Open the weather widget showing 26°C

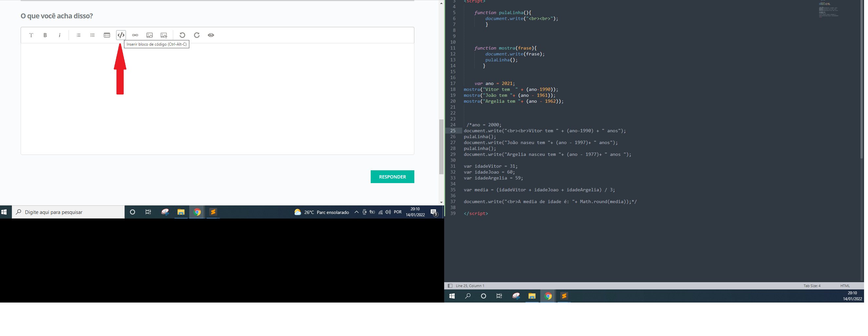[321, 212]
